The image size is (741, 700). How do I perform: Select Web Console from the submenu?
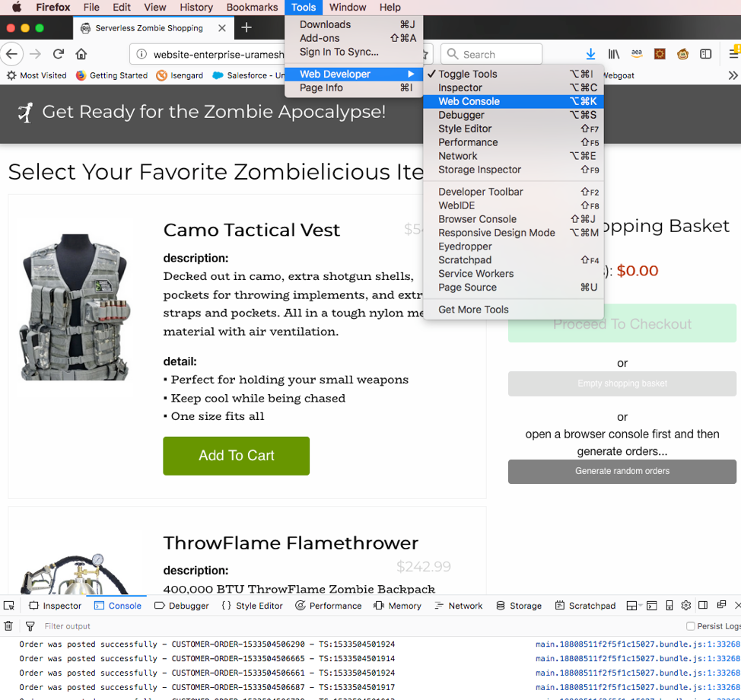click(514, 101)
